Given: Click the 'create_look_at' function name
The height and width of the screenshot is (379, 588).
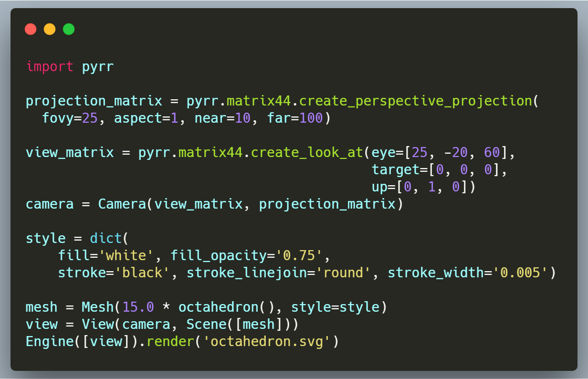Looking at the screenshot, I should click(307, 152).
